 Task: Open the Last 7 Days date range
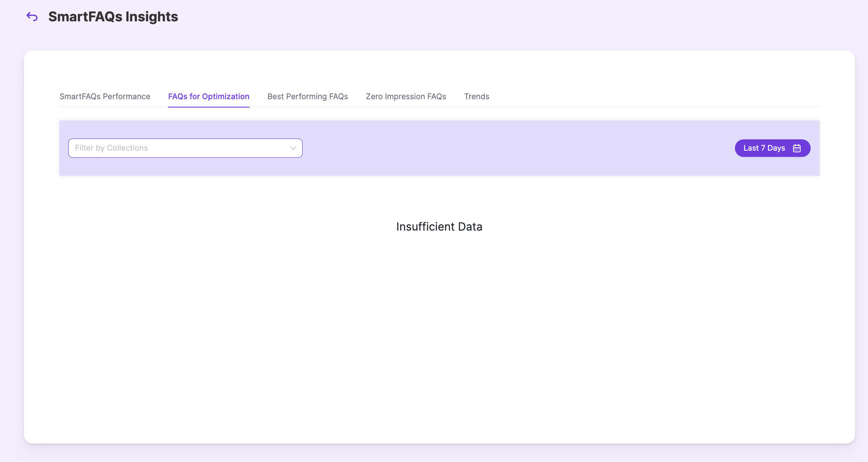(764, 148)
